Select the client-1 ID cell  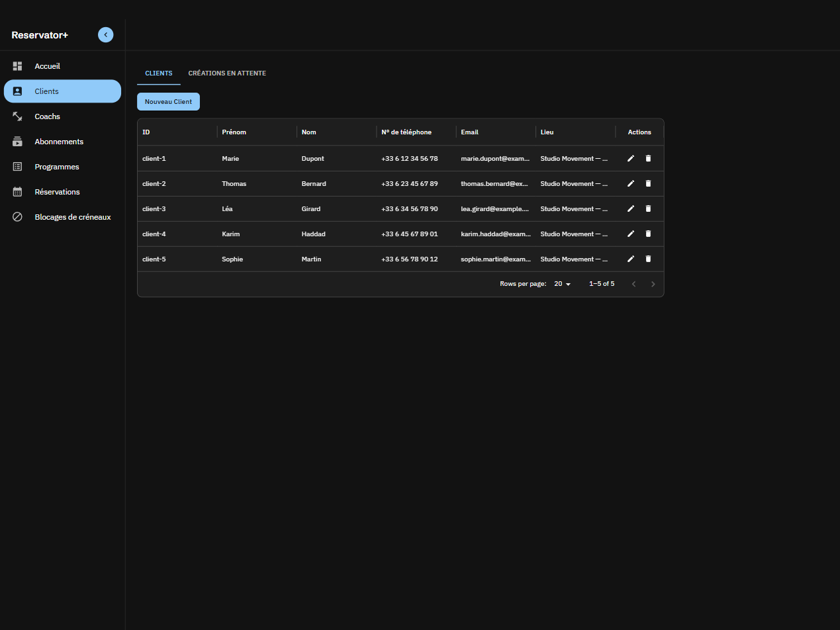pos(177,159)
